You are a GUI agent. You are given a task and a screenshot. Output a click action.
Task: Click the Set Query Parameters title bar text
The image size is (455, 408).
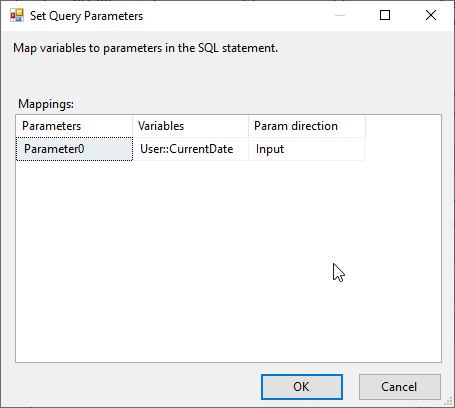pyautogui.click(x=86, y=16)
